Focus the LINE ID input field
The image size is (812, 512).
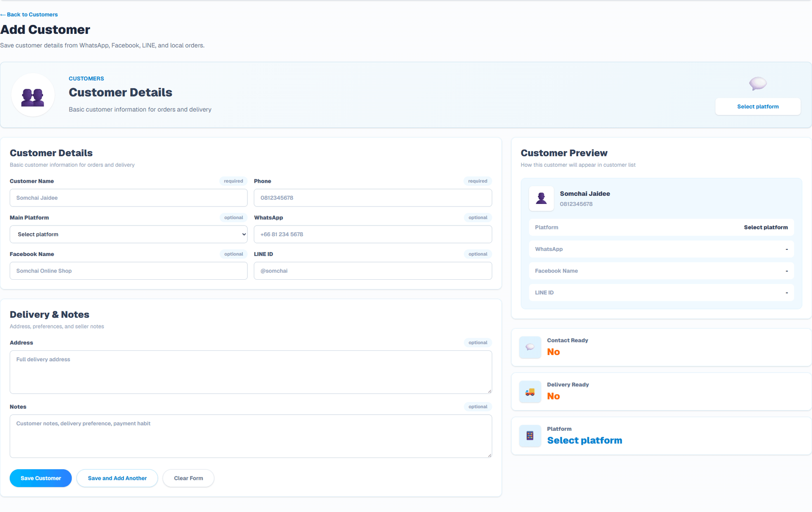coord(373,271)
